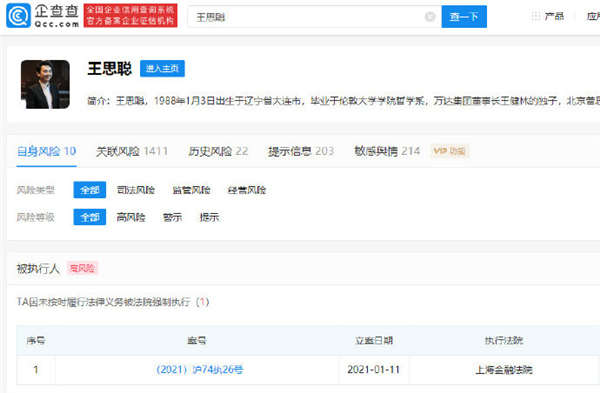Click the 查一下 search button

tap(464, 16)
